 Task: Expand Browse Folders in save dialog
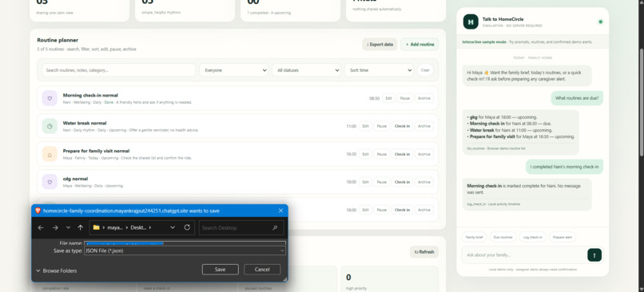point(56,270)
